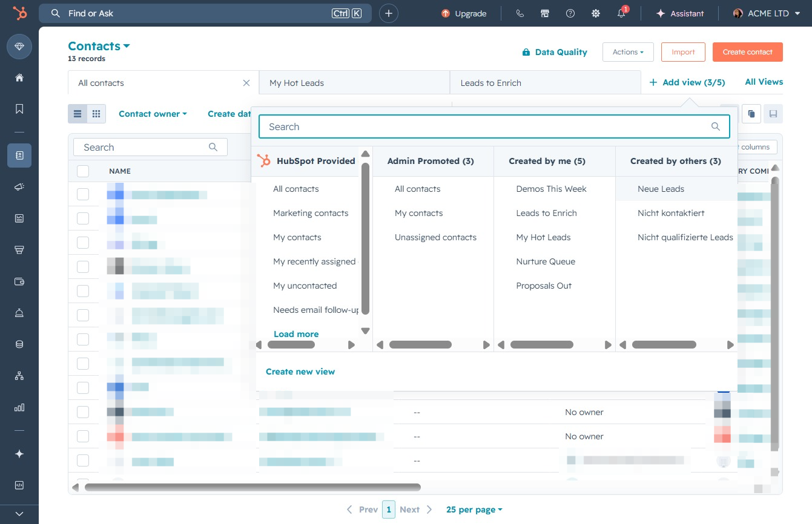Image resolution: width=812 pixels, height=524 pixels.
Task: Open Settings gear icon
Action: click(x=596, y=13)
